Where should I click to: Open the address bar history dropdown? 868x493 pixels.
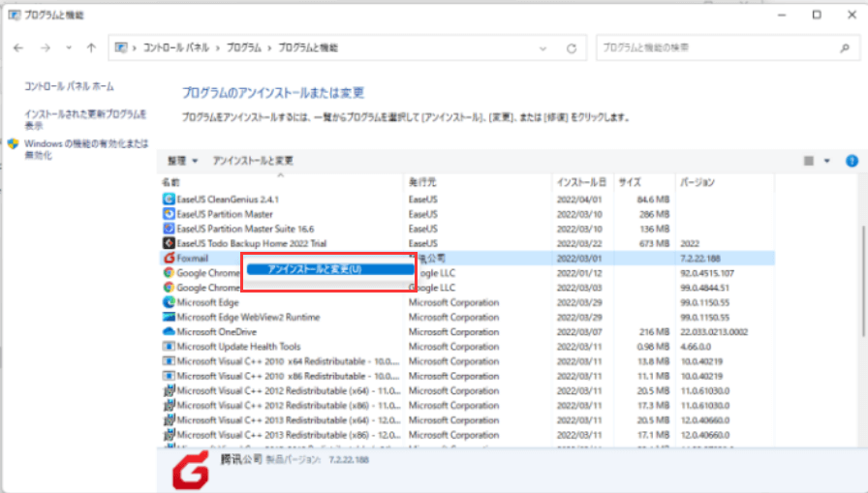[547, 47]
